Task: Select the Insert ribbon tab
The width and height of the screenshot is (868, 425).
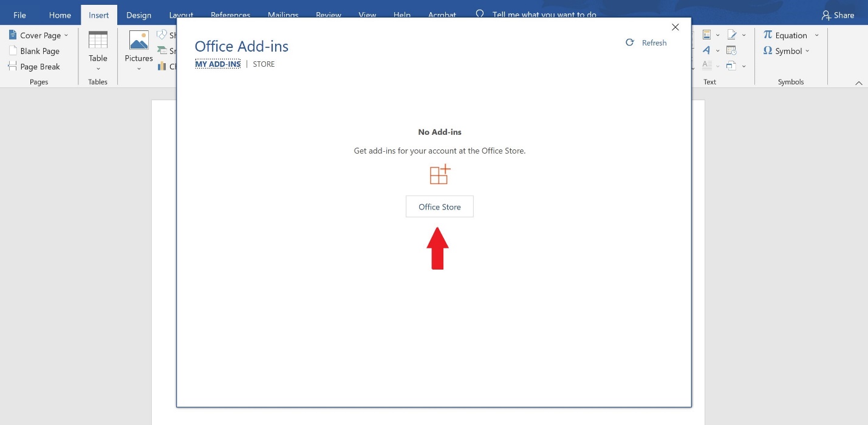Action: coord(98,15)
